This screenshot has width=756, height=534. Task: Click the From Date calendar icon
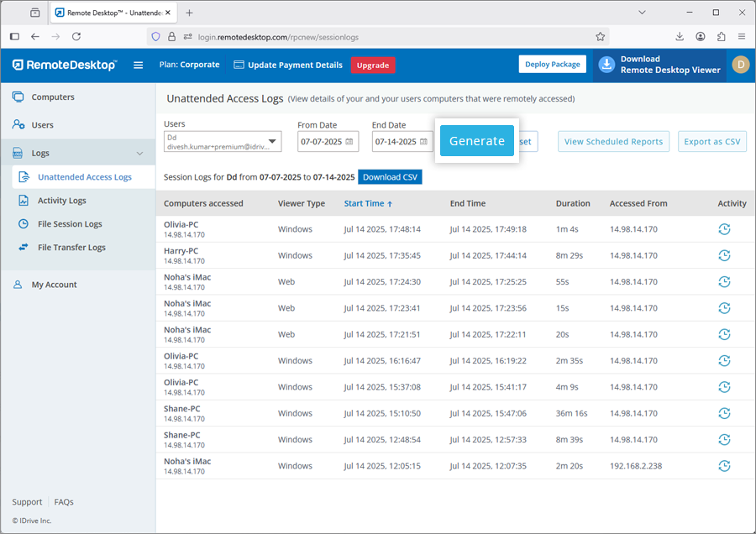coord(349,142)
